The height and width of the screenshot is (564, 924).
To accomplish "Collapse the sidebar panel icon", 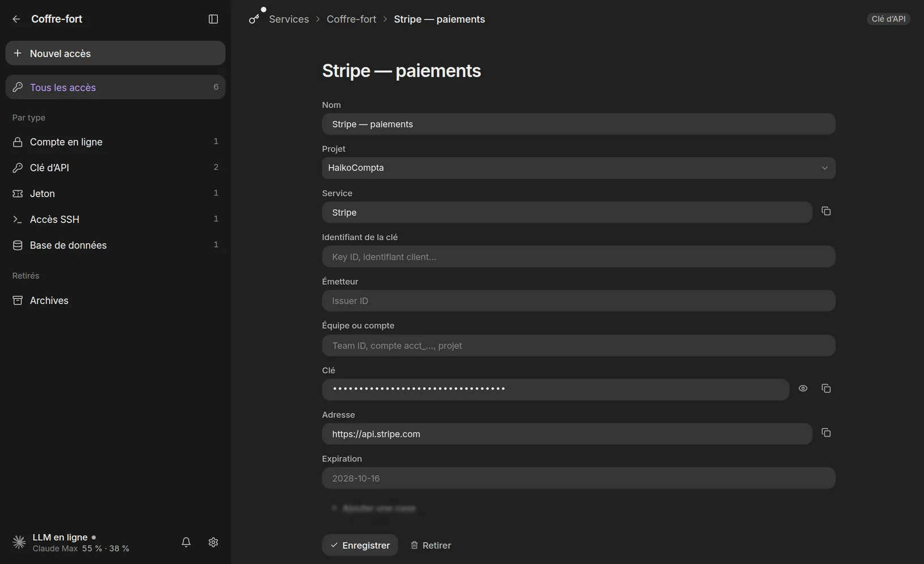I will (213, 19).
